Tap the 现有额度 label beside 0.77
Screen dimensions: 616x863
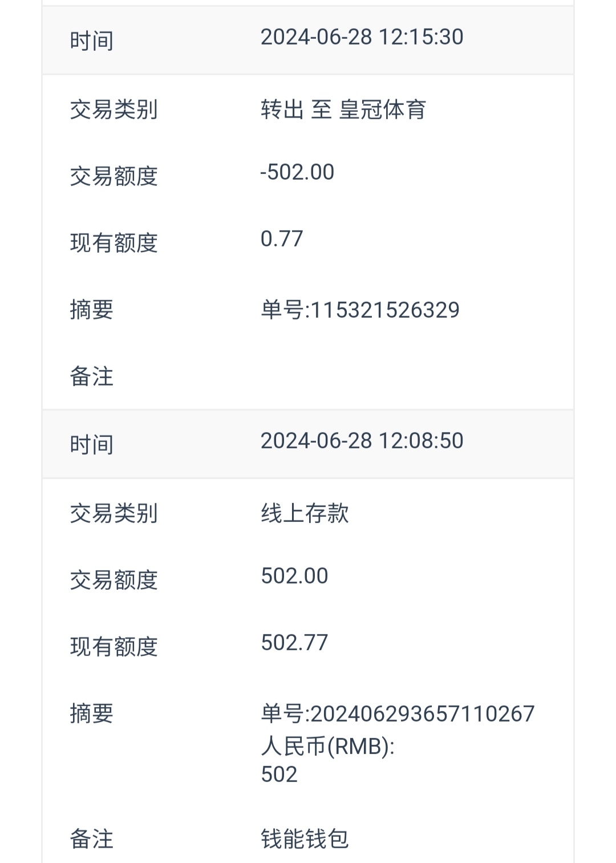(x=114, y=243)
